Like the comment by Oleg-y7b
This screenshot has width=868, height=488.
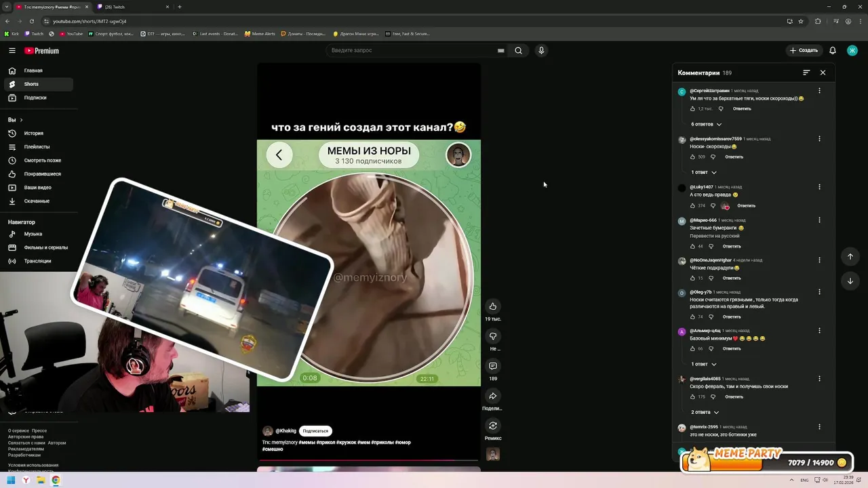click(x=692, y=317)
